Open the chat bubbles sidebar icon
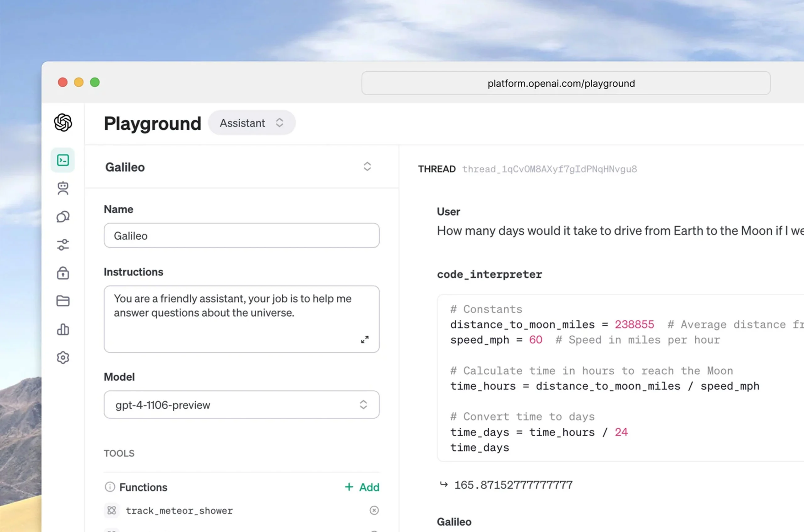The image size is (804, 532). tap(63, 217)
